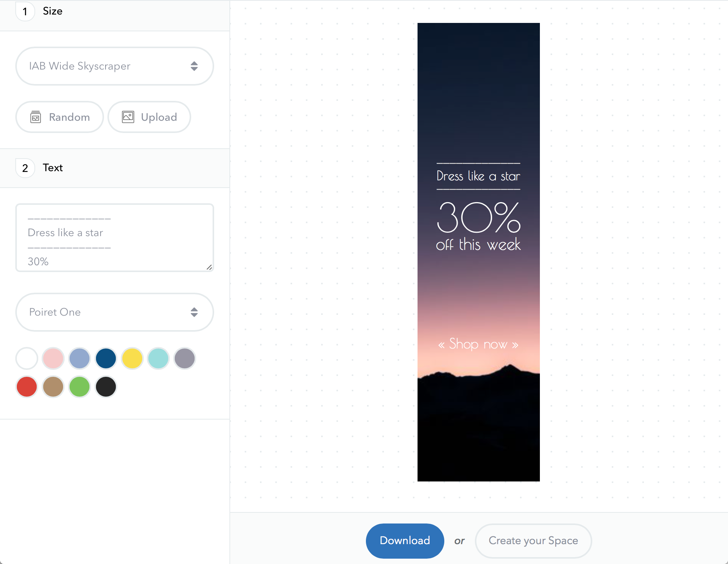The height and width of the screenshot is (564, 728).
Task: Click the Upload picture icon
Action: pyautogui.click(x=128, y=117)
